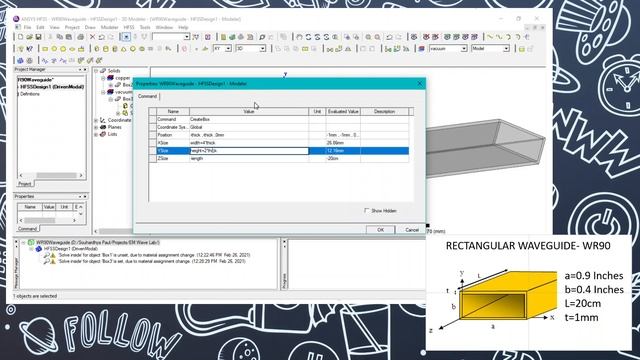Click the New project toolbar icon
This screenshot has width=640, height=360.
tap(20, 37)
